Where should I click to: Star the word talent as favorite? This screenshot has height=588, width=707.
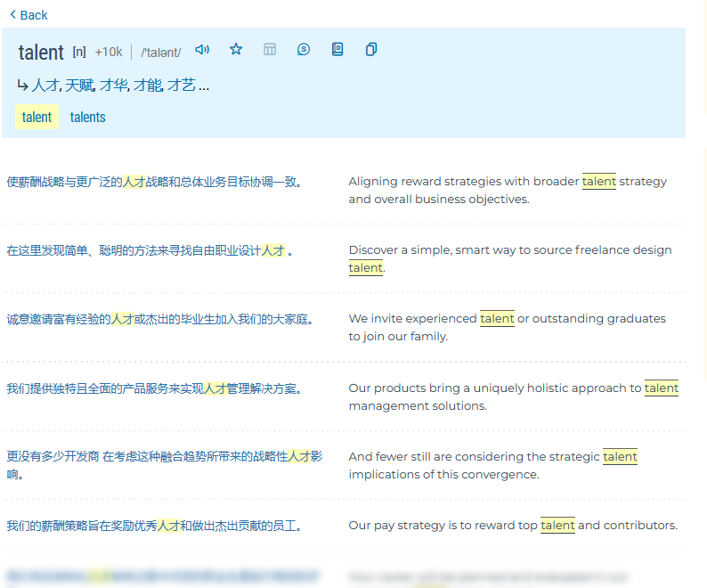[x=236, y=50]
